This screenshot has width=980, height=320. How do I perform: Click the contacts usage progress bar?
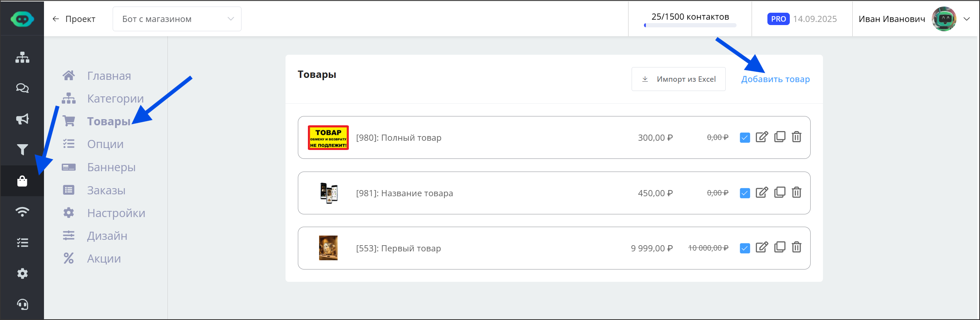click(690, 25)
